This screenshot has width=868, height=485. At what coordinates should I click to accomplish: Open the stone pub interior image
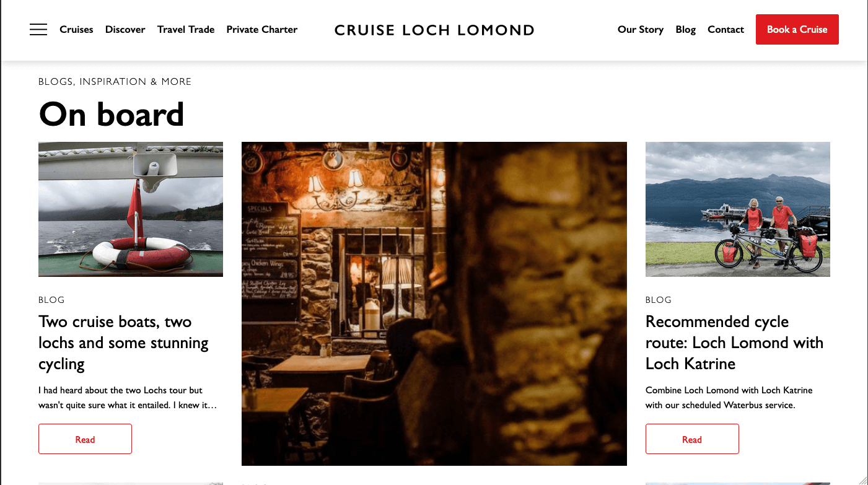pyautogui.click(x=434, y=304)
